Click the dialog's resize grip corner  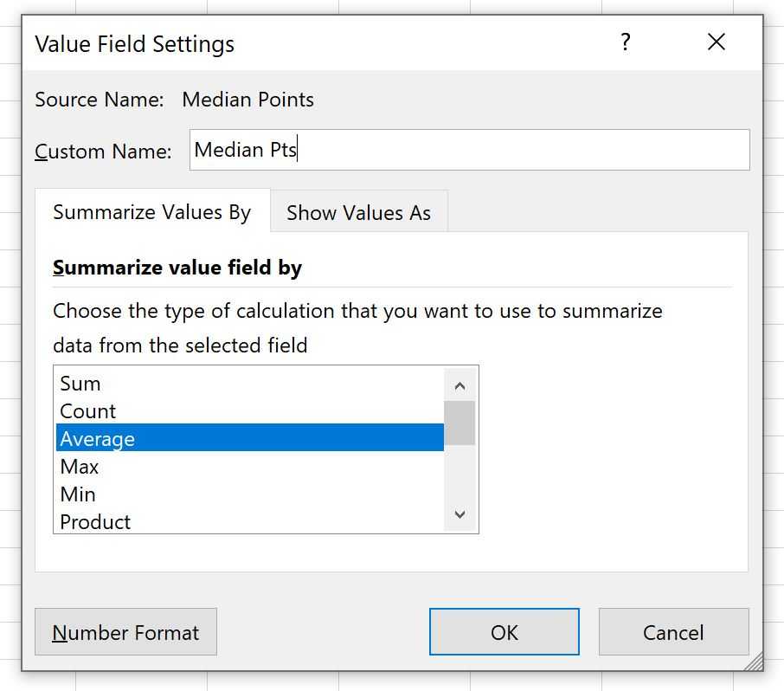[754, 662]
